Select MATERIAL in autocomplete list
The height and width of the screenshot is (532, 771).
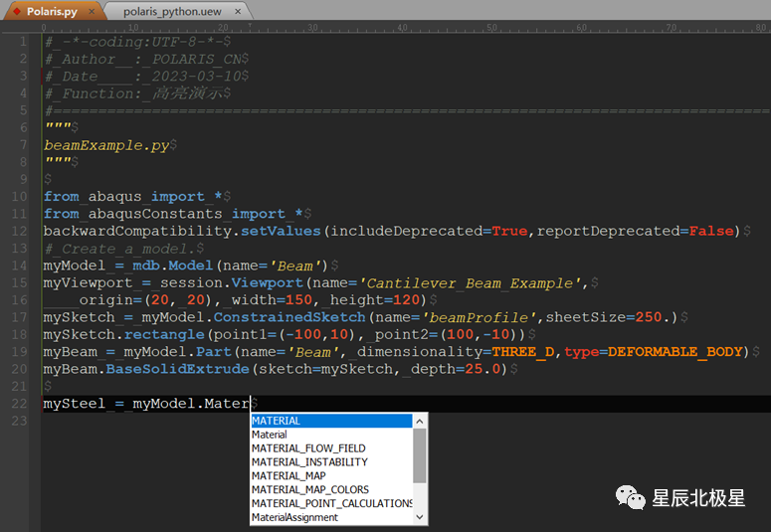click(331, 421)
